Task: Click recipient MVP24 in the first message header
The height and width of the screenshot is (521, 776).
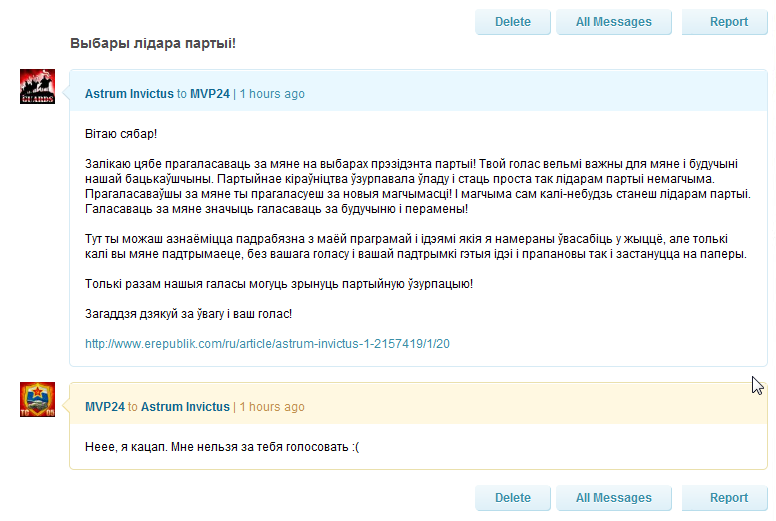Action: [x=210, y=94]
